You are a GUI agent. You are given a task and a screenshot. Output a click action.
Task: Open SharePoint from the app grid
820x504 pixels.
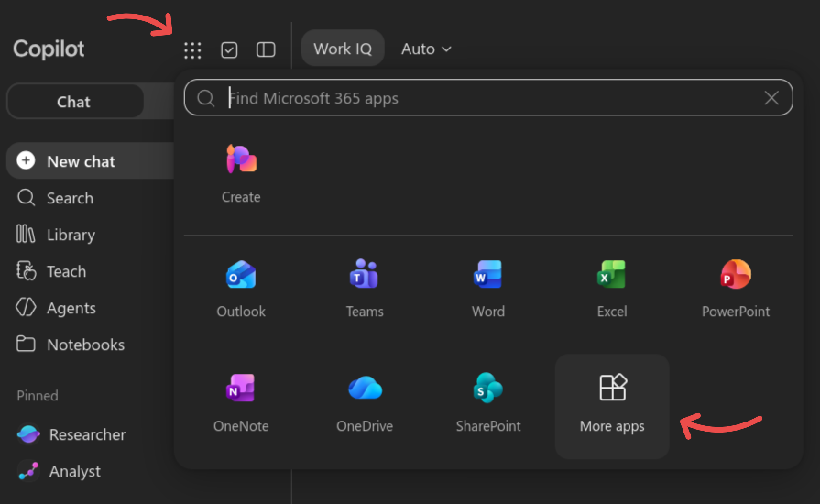pyautogui.click(x=488, y=403)
